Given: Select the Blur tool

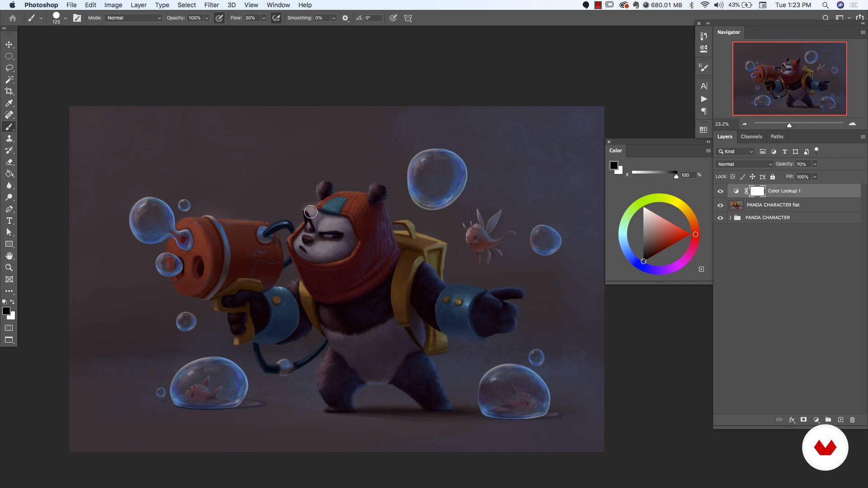Looking at the screenshot, I should pyautogui.click(x=9, y=185).
